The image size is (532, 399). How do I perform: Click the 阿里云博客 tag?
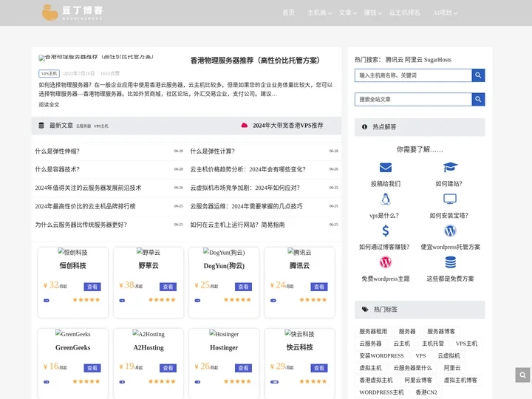418,380
